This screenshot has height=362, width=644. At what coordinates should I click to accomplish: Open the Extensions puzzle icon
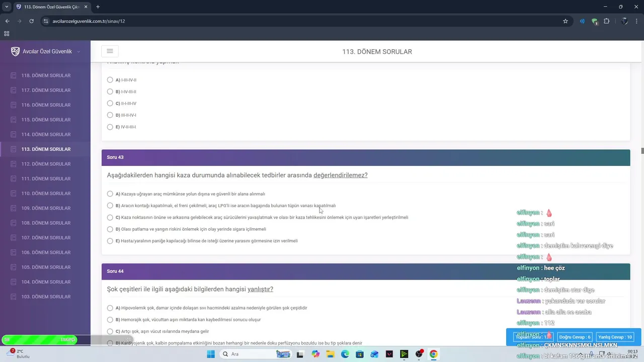pos(606,21)
